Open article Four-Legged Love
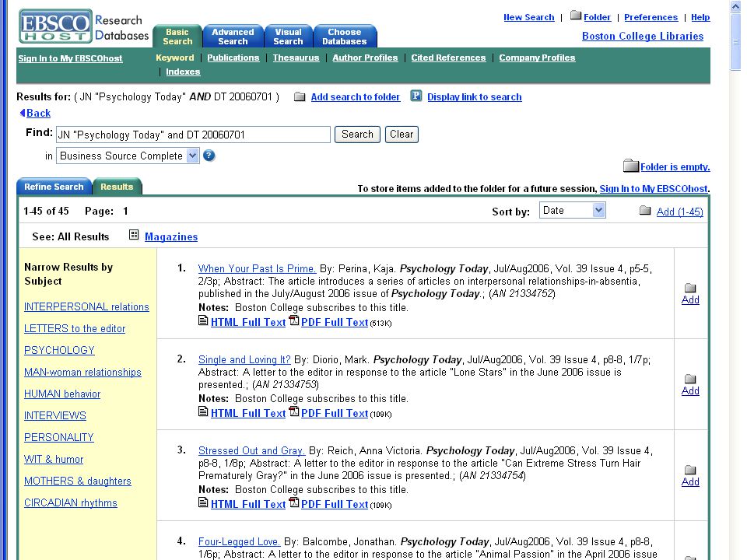 tap(239, 541)
